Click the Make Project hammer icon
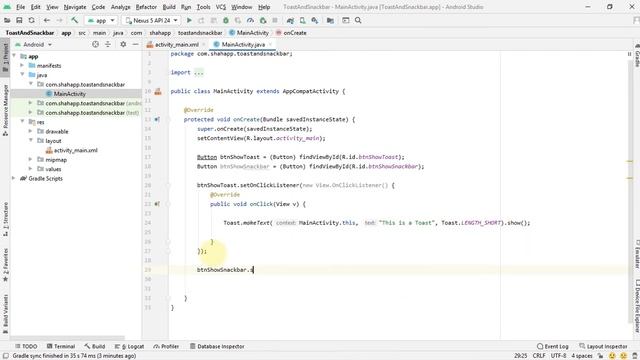The height and width of the screenshot is (360, 640). (74, 20)
